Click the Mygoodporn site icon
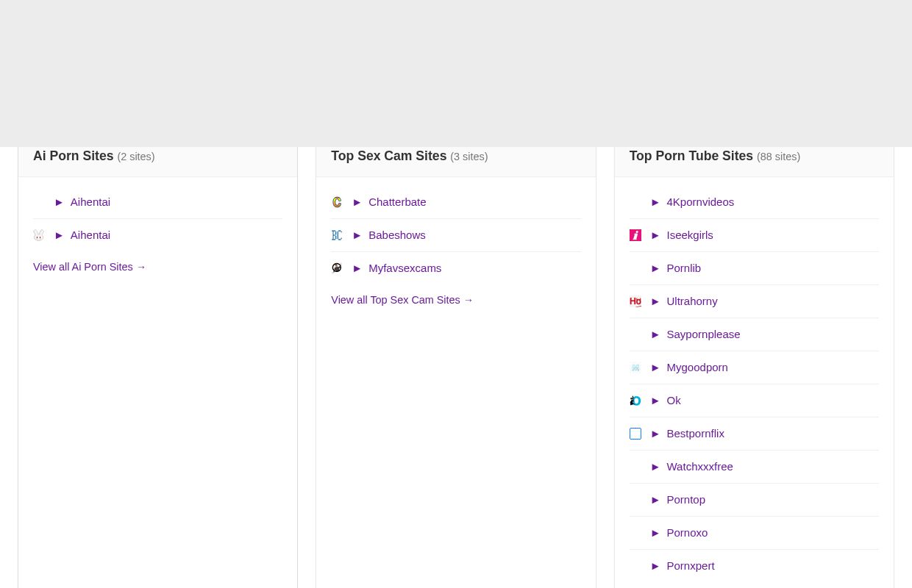 [635, 367]
